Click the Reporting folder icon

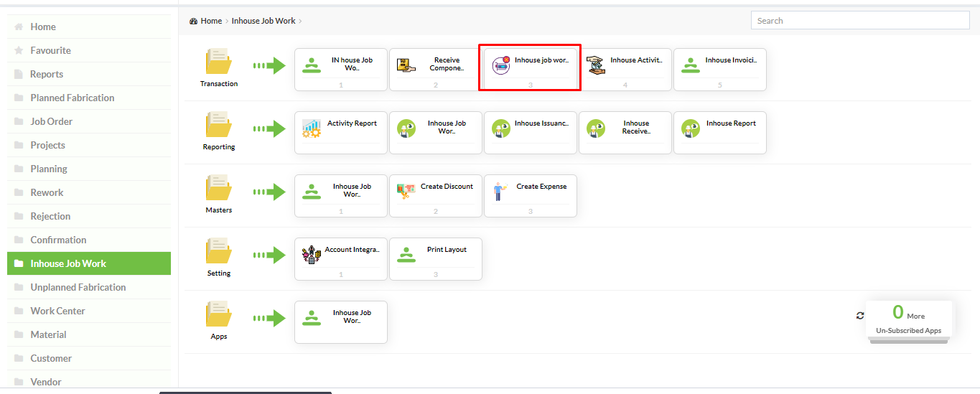click(x=218, y=125)
